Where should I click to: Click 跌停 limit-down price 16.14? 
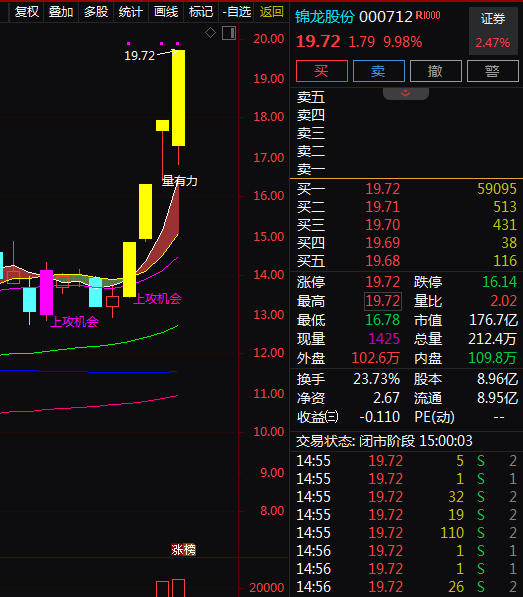click(499, 282)
